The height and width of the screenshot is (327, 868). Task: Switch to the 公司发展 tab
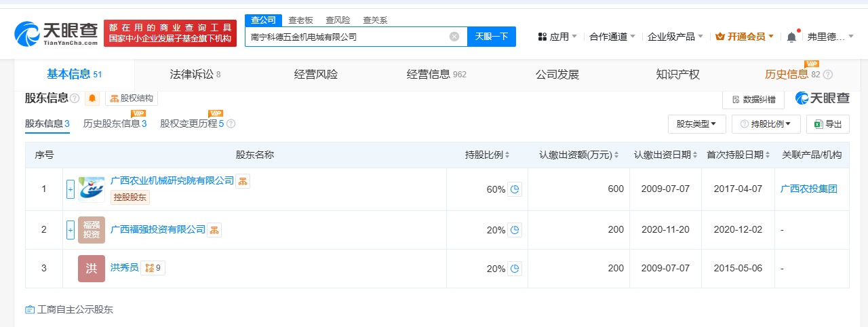(x=557, y=75)
